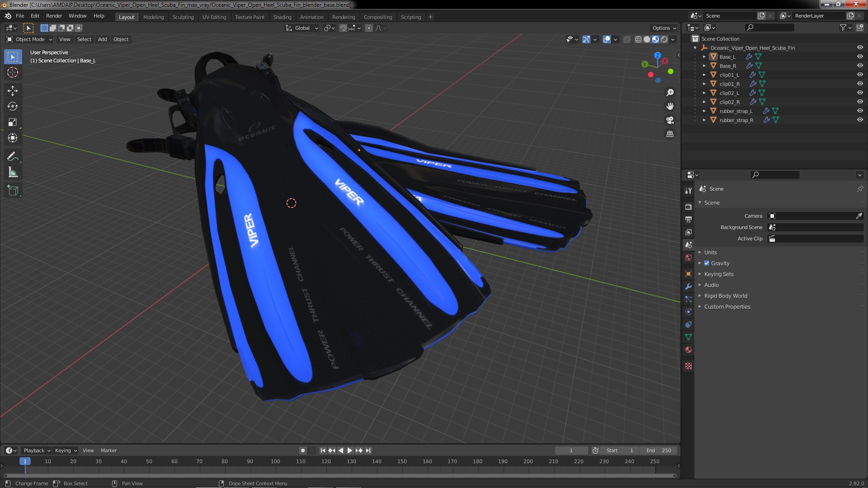
Task: Expand the Units panel
Action: coord(711,252)
